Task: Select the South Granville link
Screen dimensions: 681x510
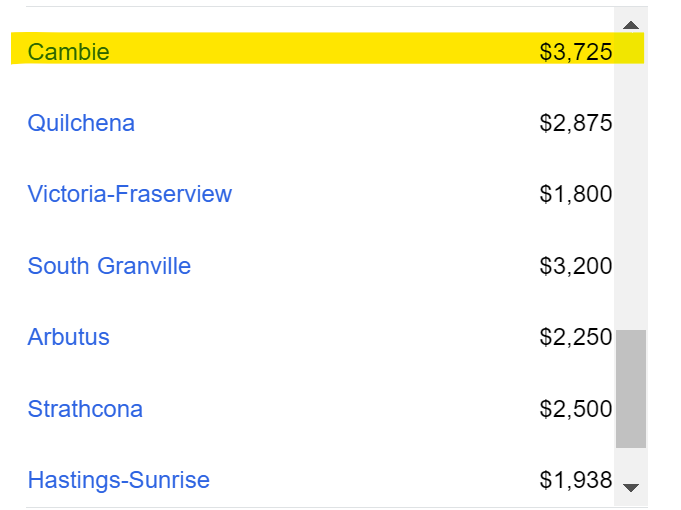Action: coord(109,265)
